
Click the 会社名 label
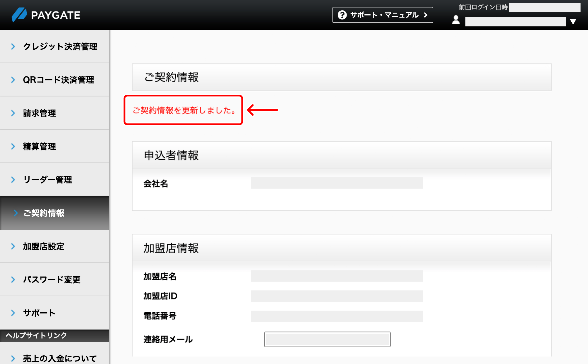click(x=156, y=184)
